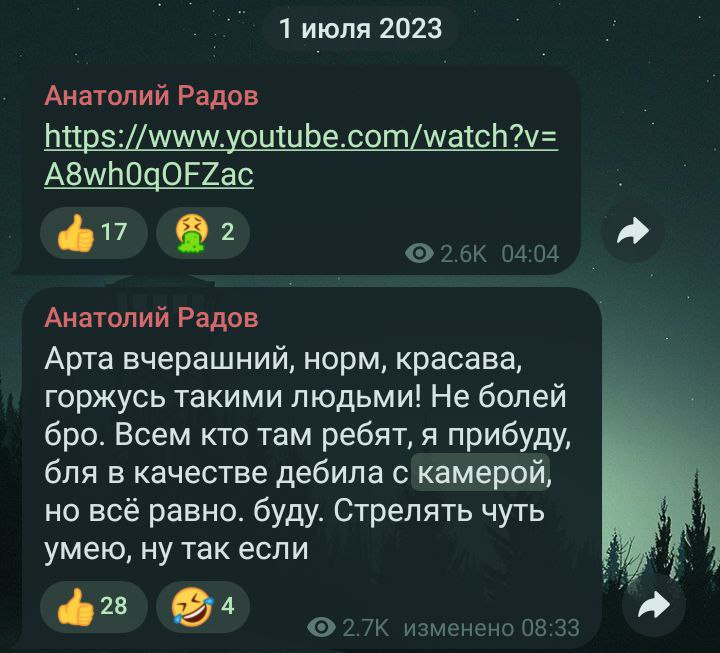Click the изменено 08:33 edited timestamp
Image resolution: width=720 pixels, height=653 pixels.
click(491, 628)
